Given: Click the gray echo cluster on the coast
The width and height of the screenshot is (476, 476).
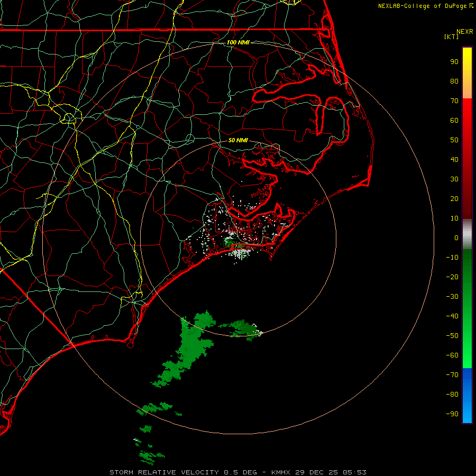Looking at the screenshot, I should 241,253.
